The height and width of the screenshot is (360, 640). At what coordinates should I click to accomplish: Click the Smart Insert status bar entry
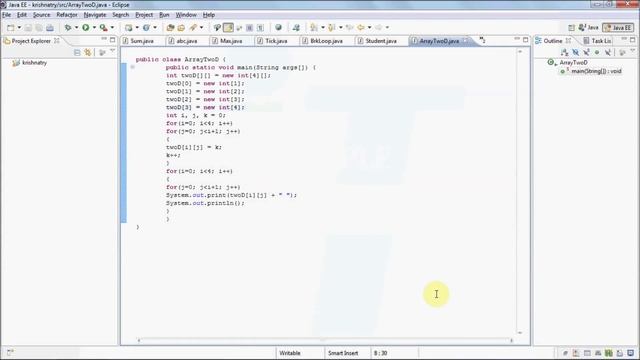343,353
